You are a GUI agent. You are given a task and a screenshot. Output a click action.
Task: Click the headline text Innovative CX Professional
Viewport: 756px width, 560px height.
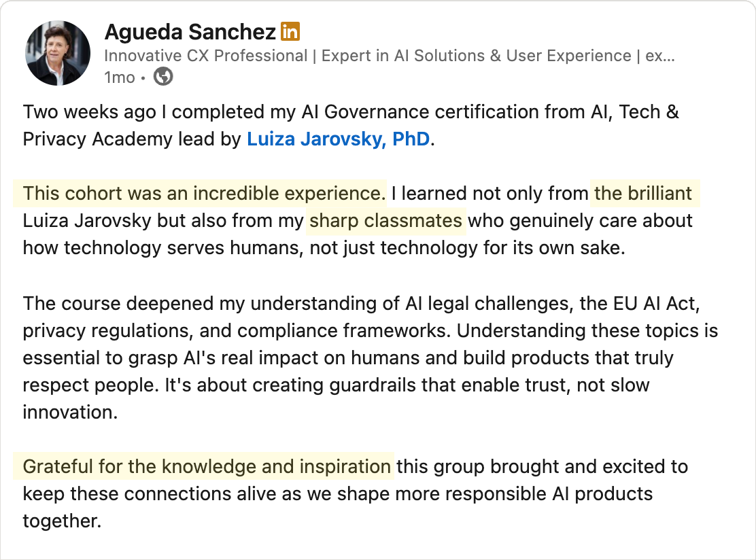(204, 56)
